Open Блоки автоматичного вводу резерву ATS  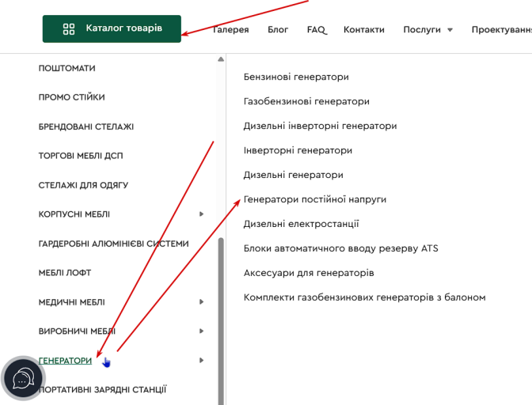click(341, 248)
